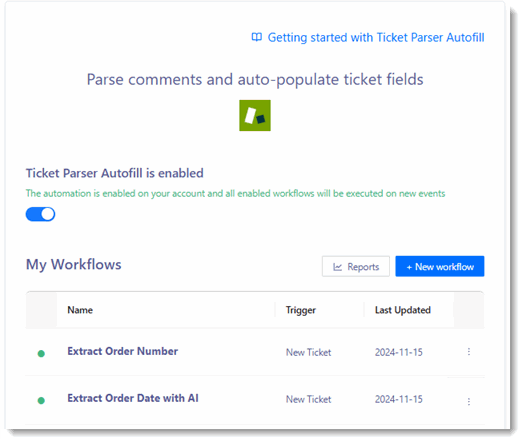Click 2024-11-15 date in Extract Order Number row

coord(399,352)
